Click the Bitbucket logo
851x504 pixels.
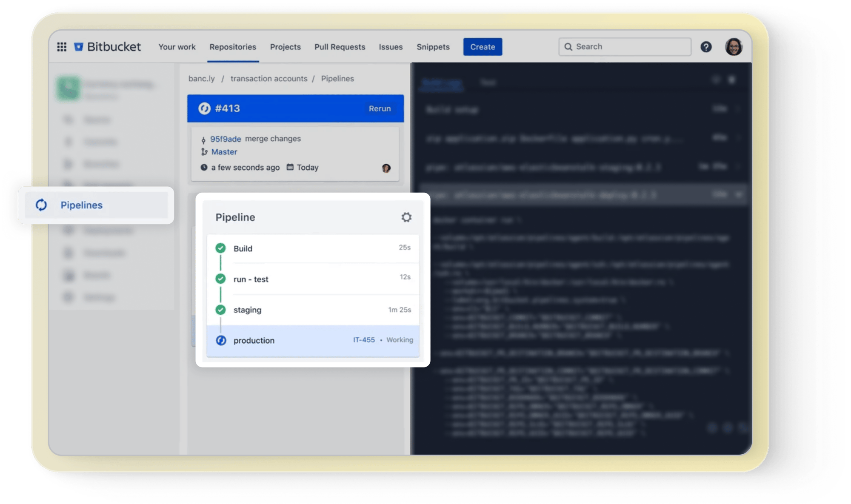[x=107, y=47]
